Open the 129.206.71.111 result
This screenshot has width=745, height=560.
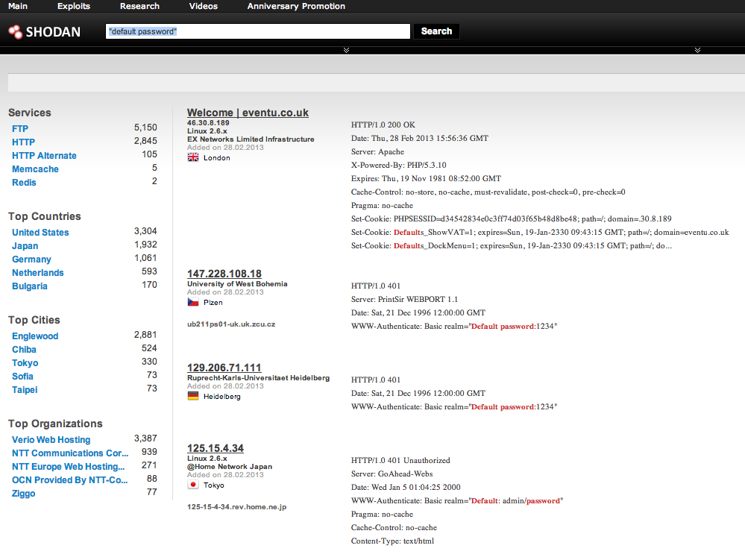click(x=224, y=368)
